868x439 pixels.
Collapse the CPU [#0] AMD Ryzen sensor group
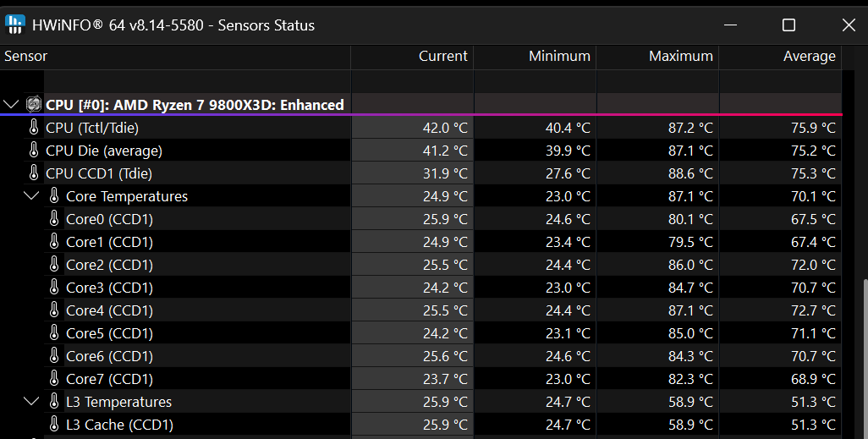11,104
